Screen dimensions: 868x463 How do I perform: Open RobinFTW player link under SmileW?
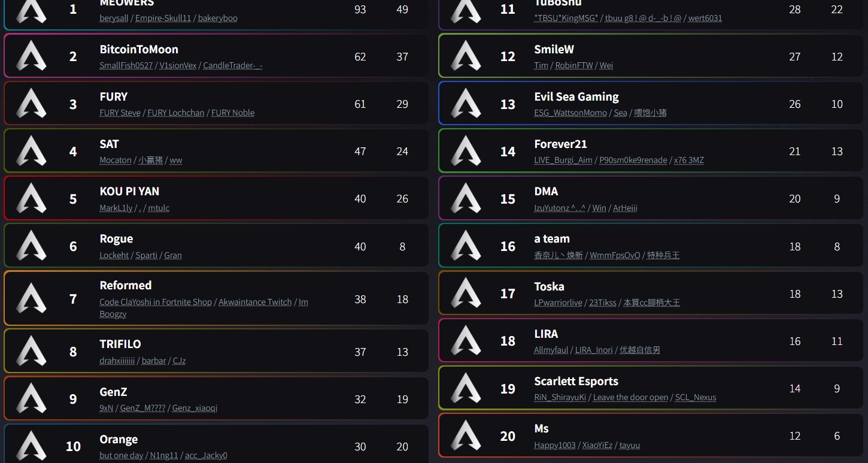click(573, 65)
